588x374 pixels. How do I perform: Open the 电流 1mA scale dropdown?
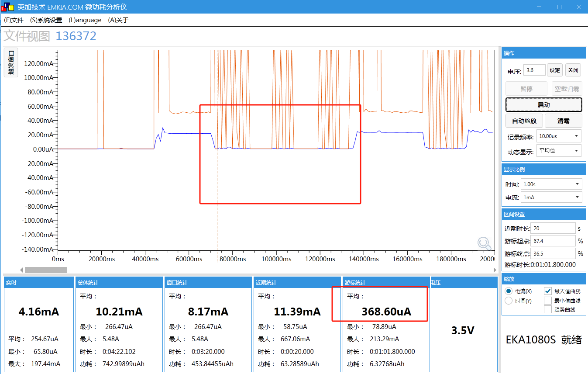[x=552, y=197]
